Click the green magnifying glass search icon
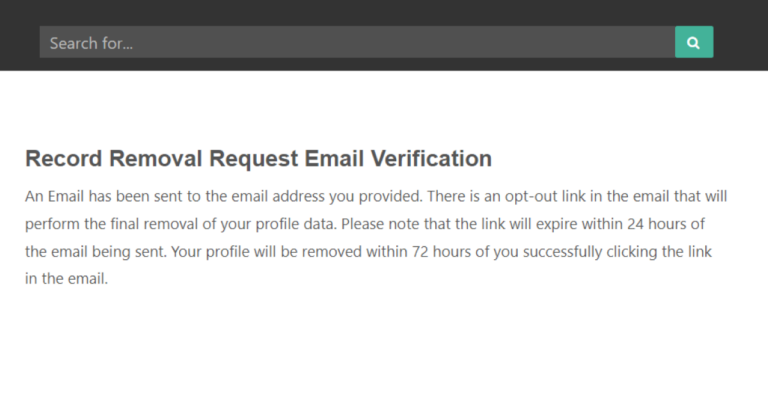The width and height of the screenshot is (768, 402). 693,42
